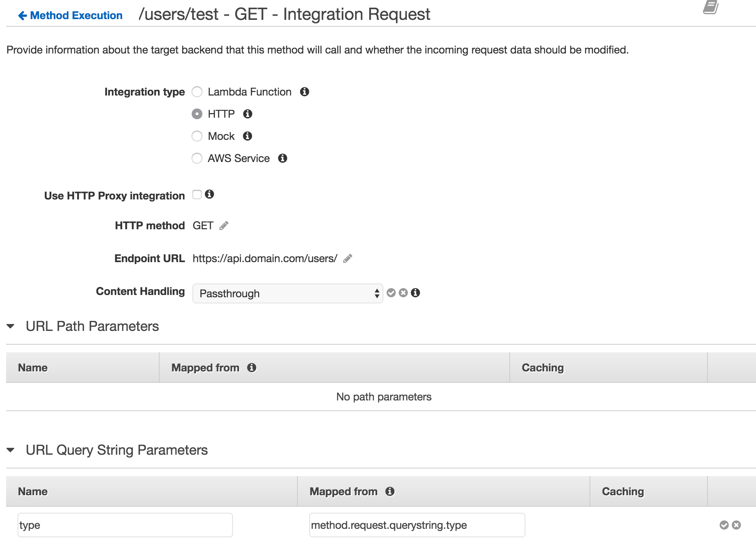
Task: Select Mock integration type
Action: click(x=197, y=136)
